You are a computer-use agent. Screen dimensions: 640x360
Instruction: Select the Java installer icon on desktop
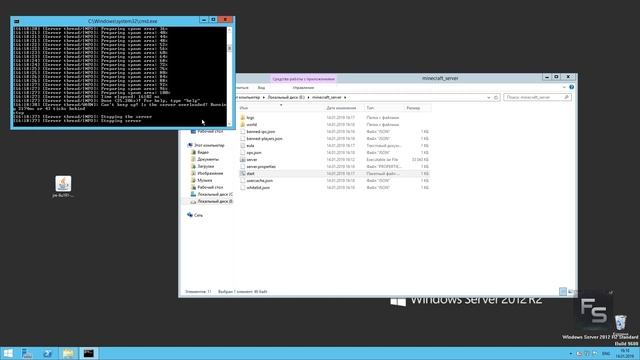[x=63, y=187]
